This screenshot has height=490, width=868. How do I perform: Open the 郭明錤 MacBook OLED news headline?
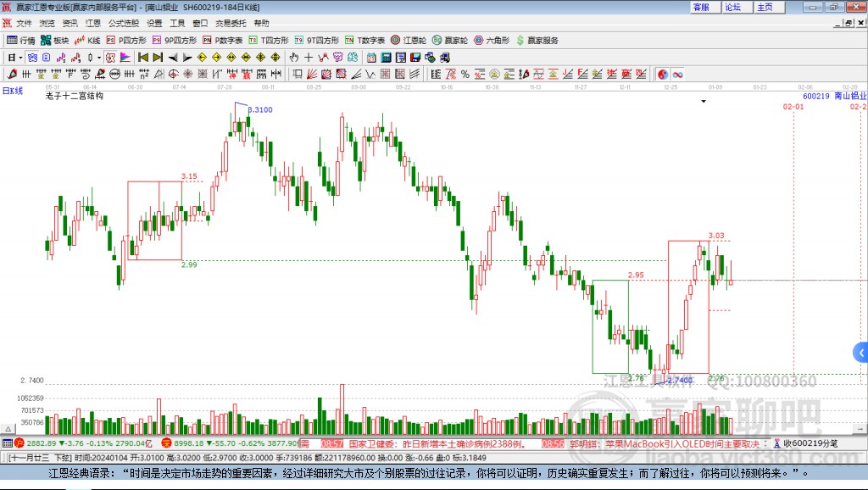pos(665,443)
